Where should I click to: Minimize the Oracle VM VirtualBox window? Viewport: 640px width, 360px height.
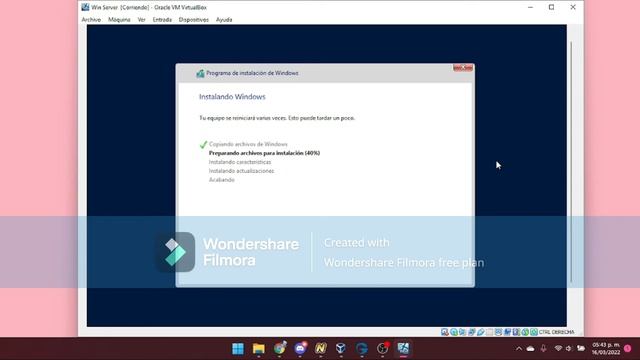click(x=530, y=7)
